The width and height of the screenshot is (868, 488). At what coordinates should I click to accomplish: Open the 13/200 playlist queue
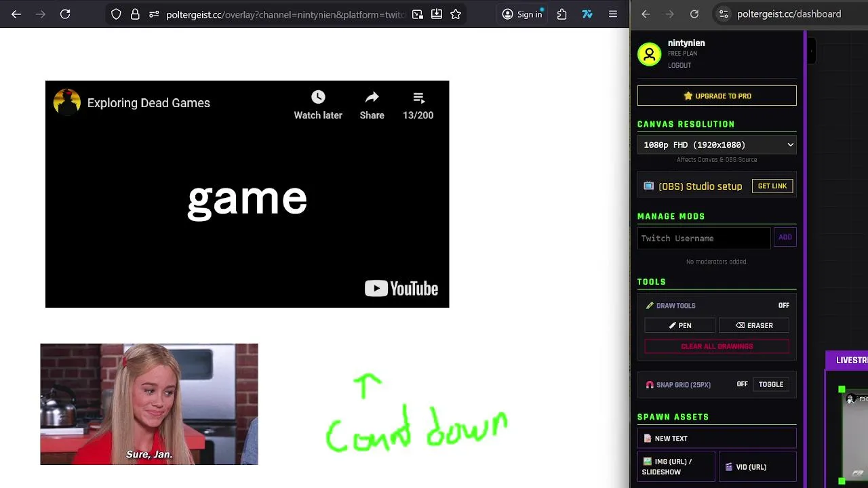[x=418, y=106]
